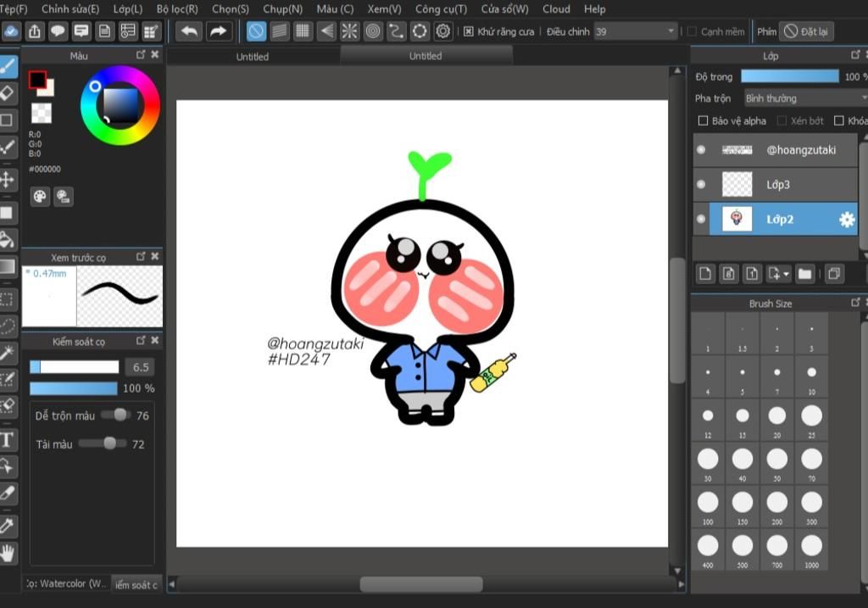Select the rectangular Selection tool

(x=8, y=299)
